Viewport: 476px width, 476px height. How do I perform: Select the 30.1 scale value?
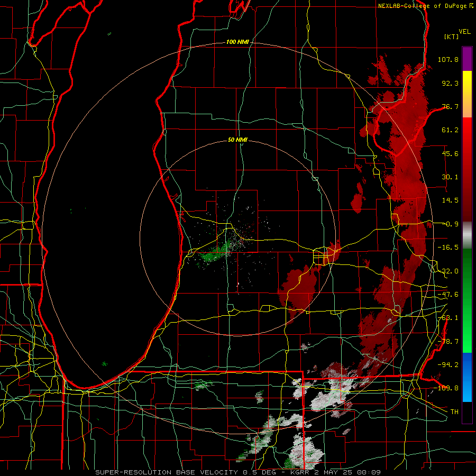point(450,177)
